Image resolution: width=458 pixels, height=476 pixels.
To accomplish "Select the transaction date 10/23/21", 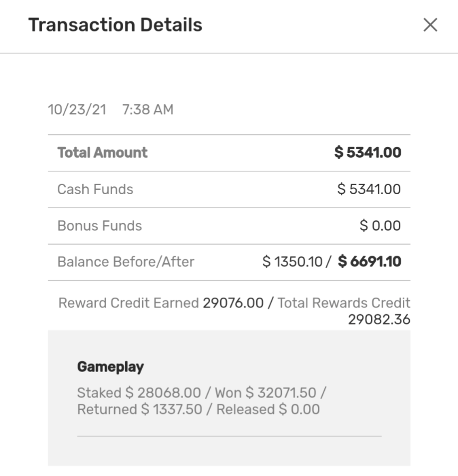I will pos(77,110).
